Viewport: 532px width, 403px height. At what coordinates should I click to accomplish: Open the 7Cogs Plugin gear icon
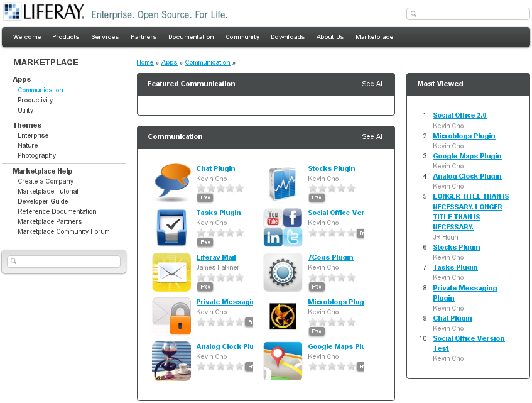(x=283, y=272)
